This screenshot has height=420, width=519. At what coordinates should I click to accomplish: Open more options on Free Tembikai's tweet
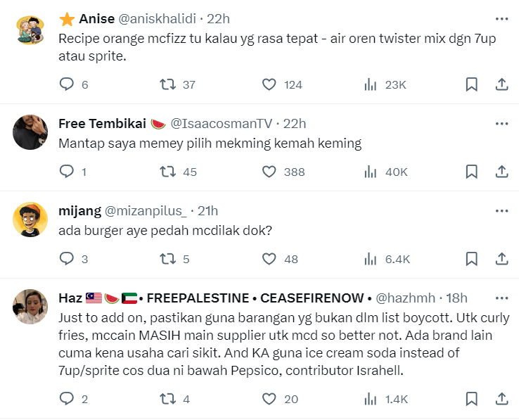tap(501, 124)
